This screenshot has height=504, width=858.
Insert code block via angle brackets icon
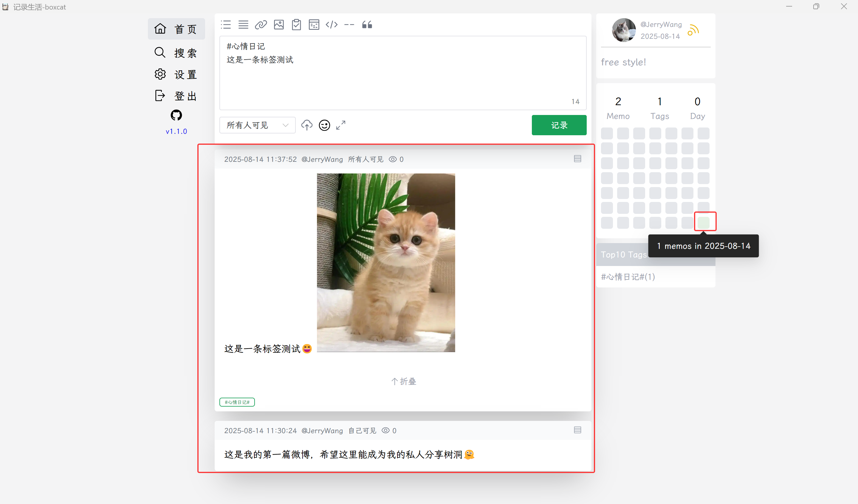click(332, 25)
